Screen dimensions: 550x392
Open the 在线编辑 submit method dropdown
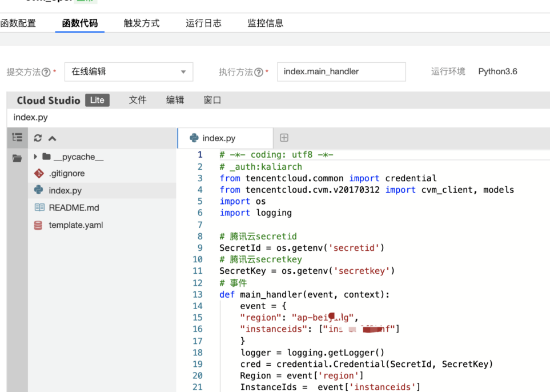coord(129,71)
